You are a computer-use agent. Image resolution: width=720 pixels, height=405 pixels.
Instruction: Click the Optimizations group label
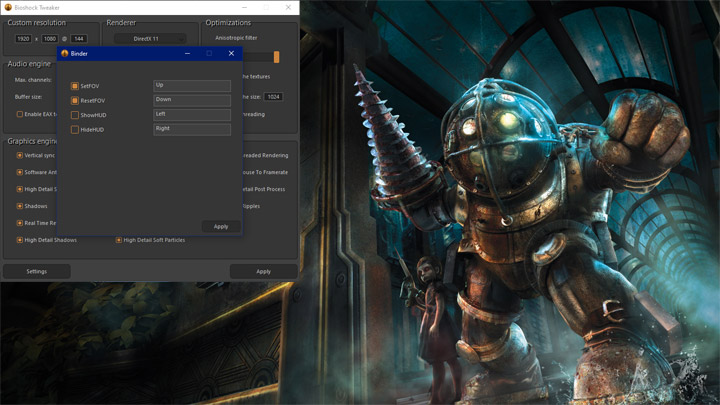point(228,22)
